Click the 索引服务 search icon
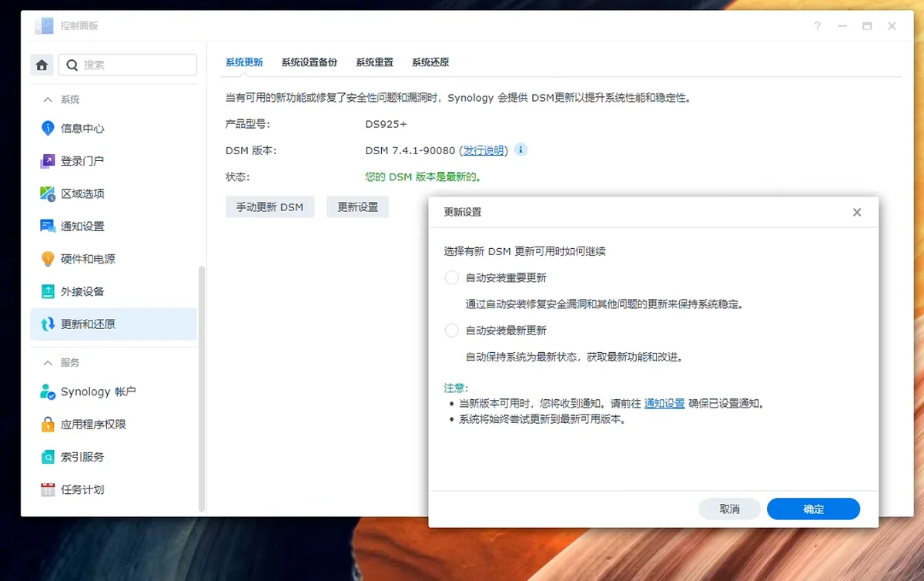 tap(47, 457)
